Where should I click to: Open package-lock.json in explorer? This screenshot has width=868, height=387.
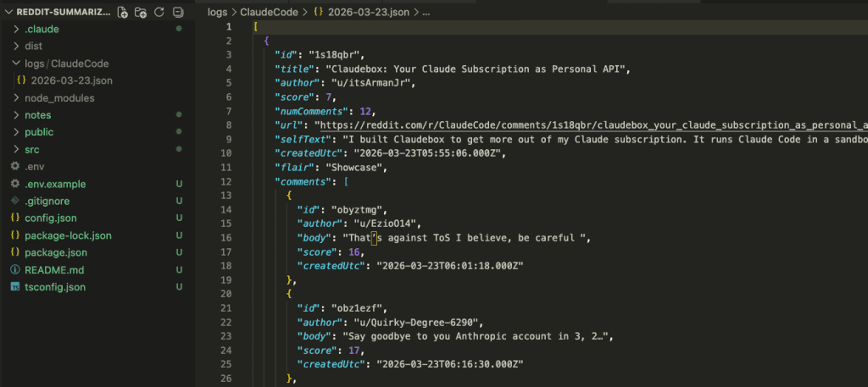(68, 235)
